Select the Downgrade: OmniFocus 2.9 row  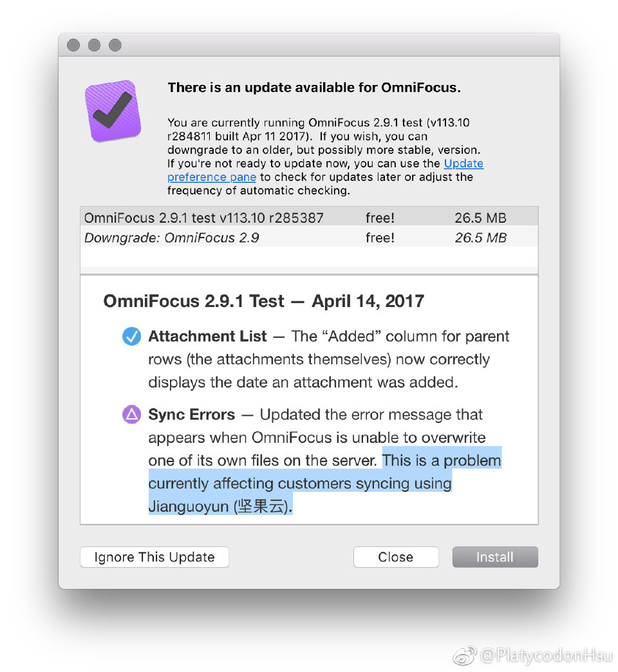[x=309, y=238]
